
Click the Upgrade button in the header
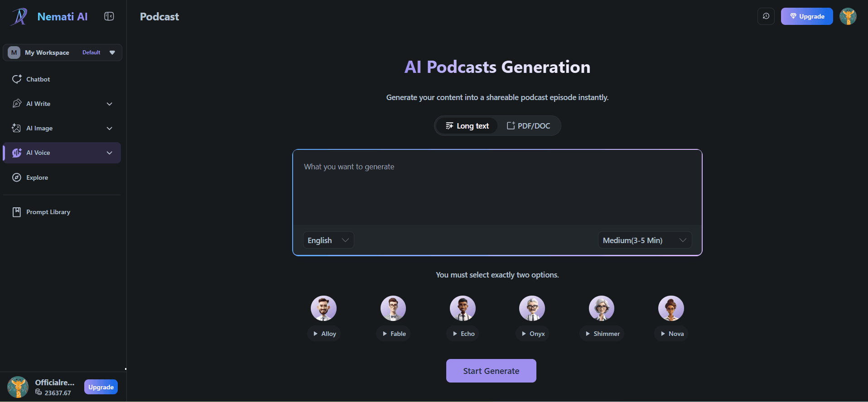pyautogui.click(x=807, y=16)
